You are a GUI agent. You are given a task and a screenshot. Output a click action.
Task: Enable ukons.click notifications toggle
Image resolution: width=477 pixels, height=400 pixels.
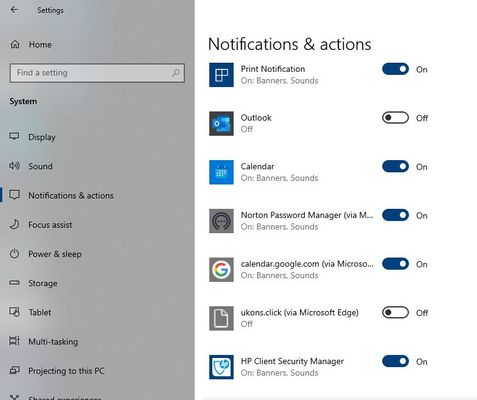[395, 312]
